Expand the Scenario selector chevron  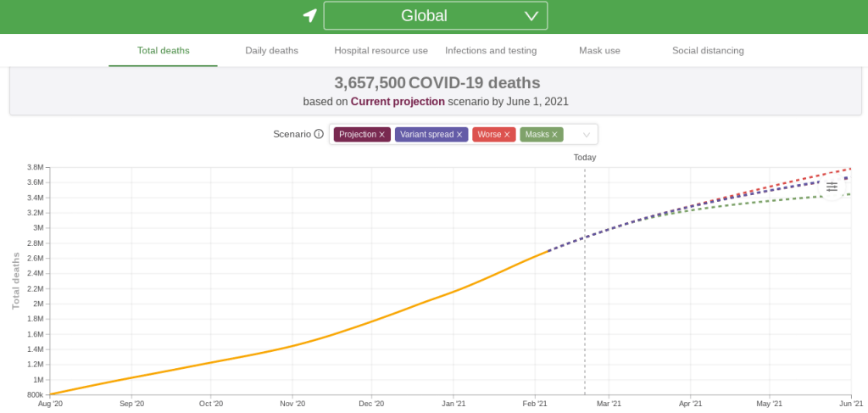pyautogui.click(x=586, y=135)
